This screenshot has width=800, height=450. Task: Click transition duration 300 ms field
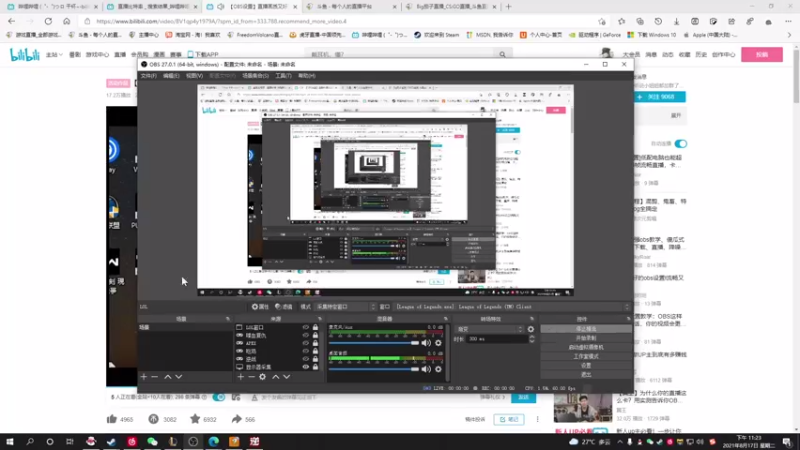coord(497,339)
